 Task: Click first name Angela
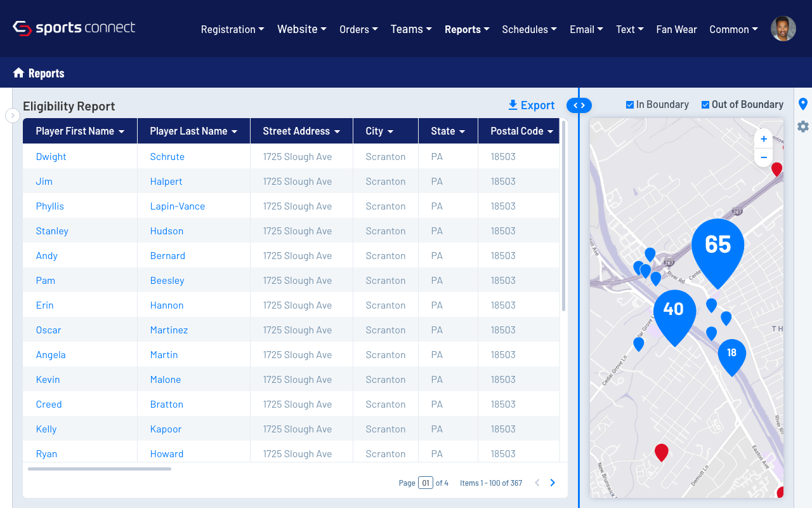(51, 355)
